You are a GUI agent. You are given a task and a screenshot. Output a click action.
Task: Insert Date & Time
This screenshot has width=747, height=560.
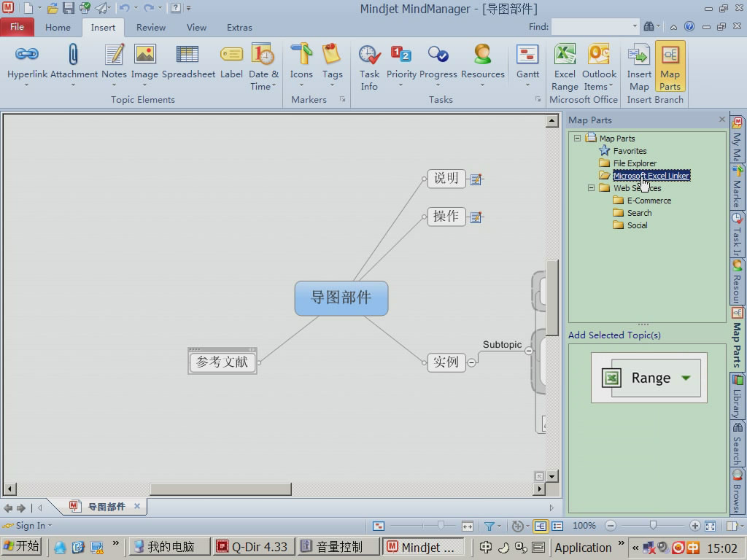[263, 66]
